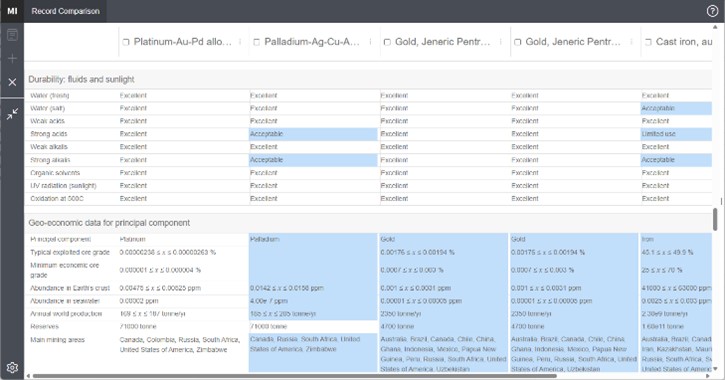Tick the Cast iron column checkbox
Image resolution: width=725 pixels, height=380 pixels.
(648, 42)
